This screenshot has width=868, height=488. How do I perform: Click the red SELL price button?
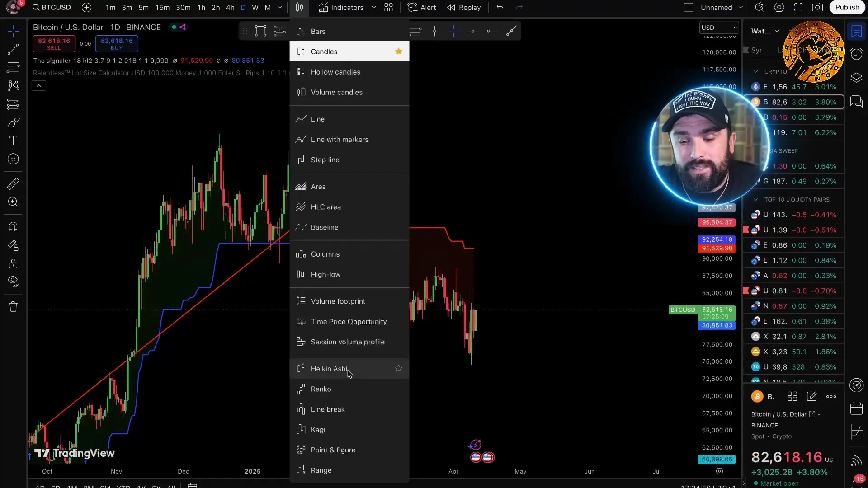click(54, 43)
